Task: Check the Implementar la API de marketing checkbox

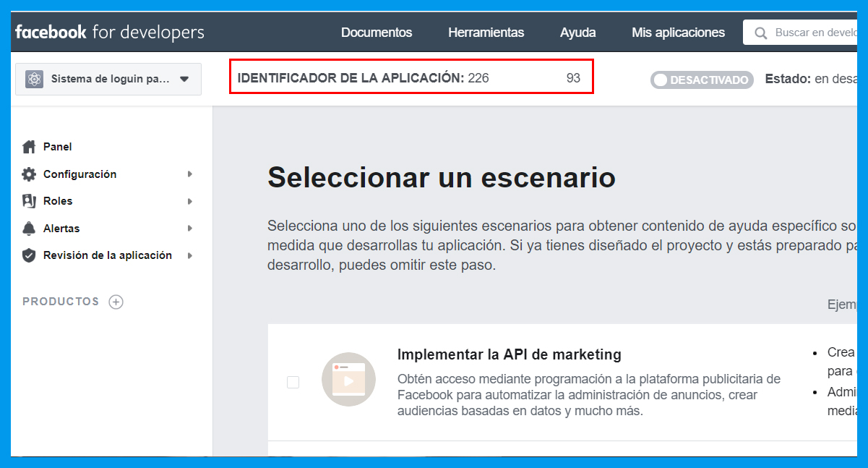Action: tap(293, 382)
